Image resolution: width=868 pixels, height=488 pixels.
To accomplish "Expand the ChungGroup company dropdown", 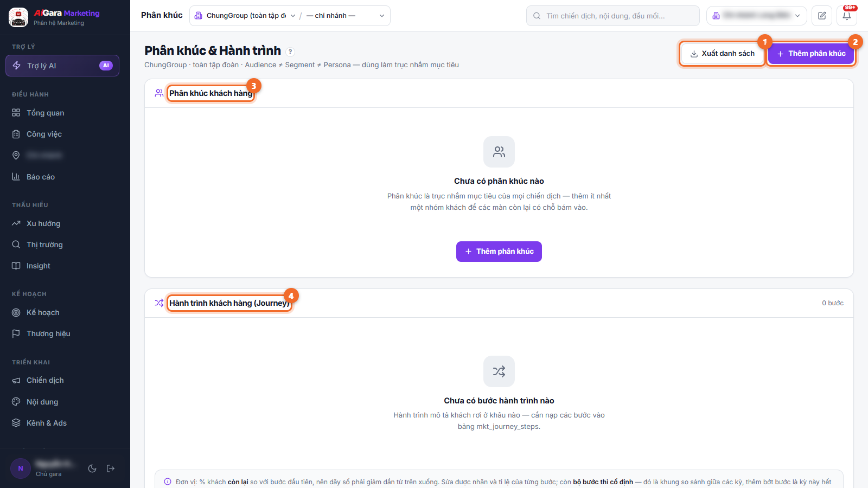I will click(245, 16).
